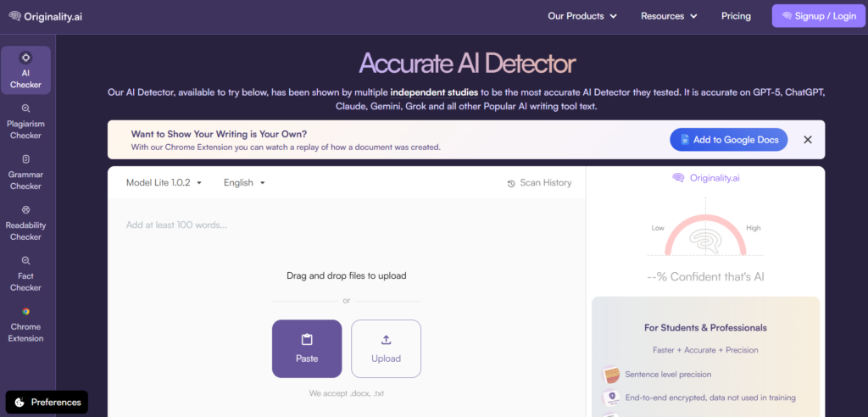Expand the Resources menu
Image resolution: width=868 pixels, height=417 pixels.
[x=669, y=16]
